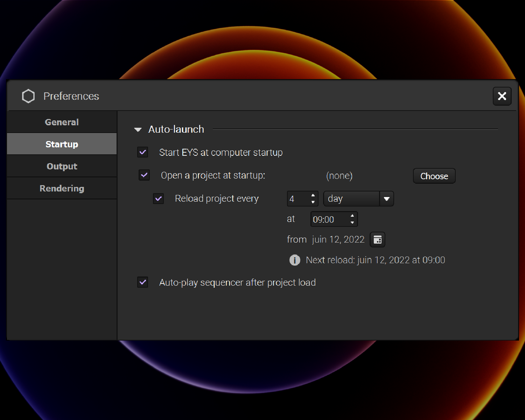Open the Output tab
The image size is (525, 420).
pos(62,166)
